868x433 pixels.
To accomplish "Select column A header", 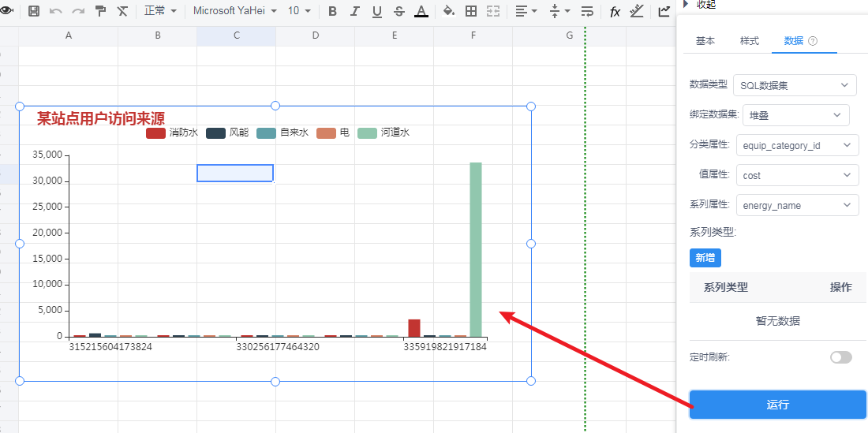I will pyautogui.click(x=69, y=35).
